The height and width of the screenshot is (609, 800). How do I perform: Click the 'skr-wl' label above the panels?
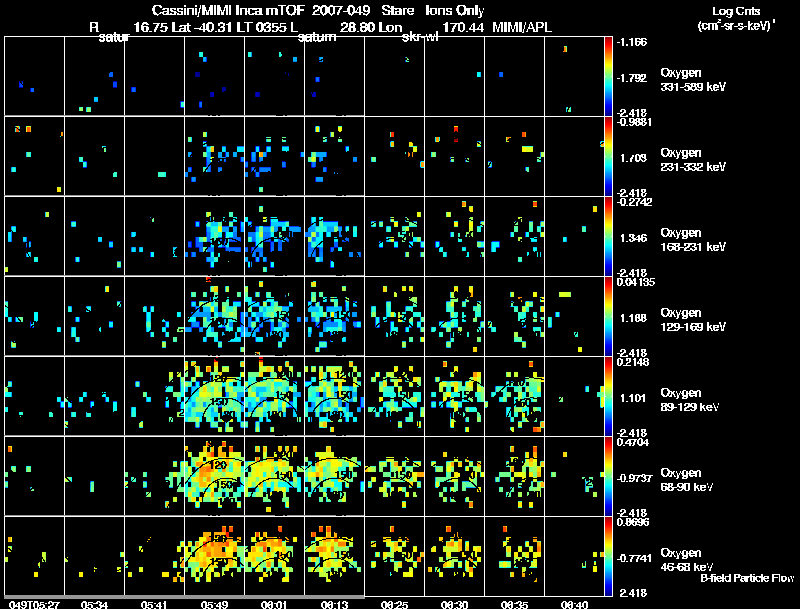pyautogui.click(x=420, y=37)
